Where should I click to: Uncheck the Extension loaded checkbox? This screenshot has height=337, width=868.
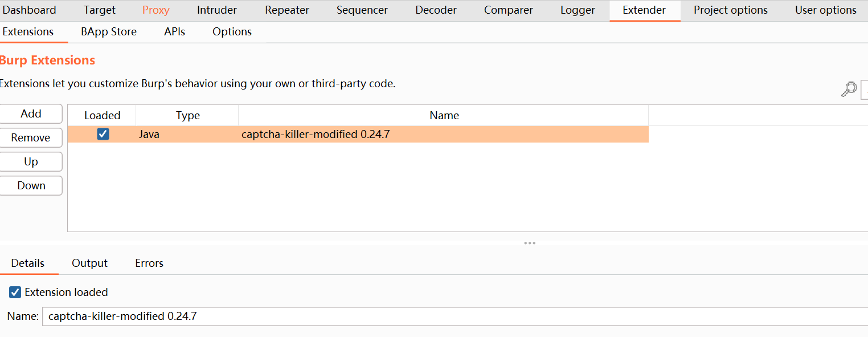pos(15,293)
